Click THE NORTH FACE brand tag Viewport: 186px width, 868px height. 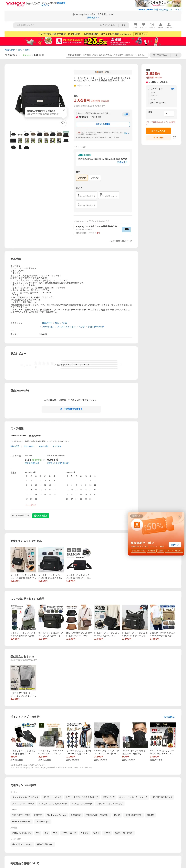[21, 815]
